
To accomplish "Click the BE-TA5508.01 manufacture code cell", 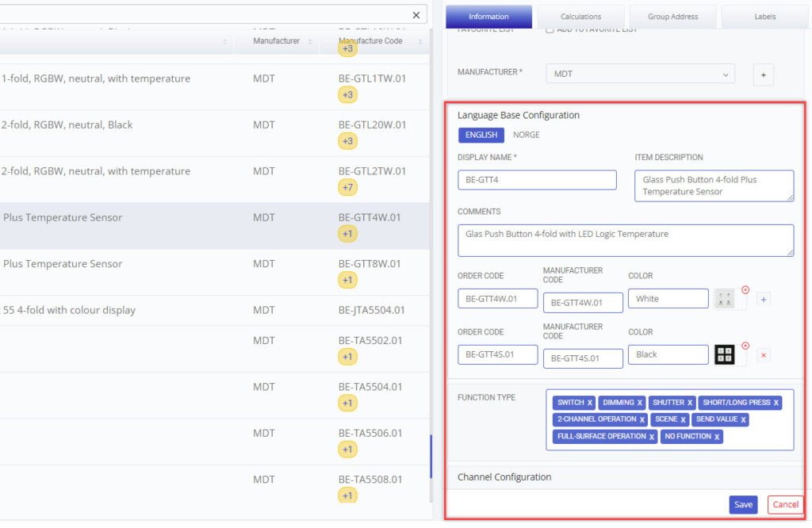I will [x=370, y=480].
